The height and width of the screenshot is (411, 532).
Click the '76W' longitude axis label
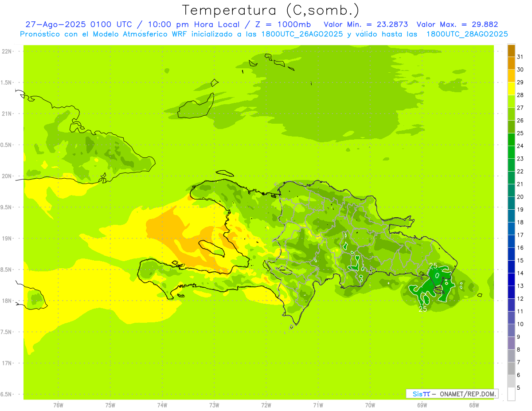tap(58, 405)
